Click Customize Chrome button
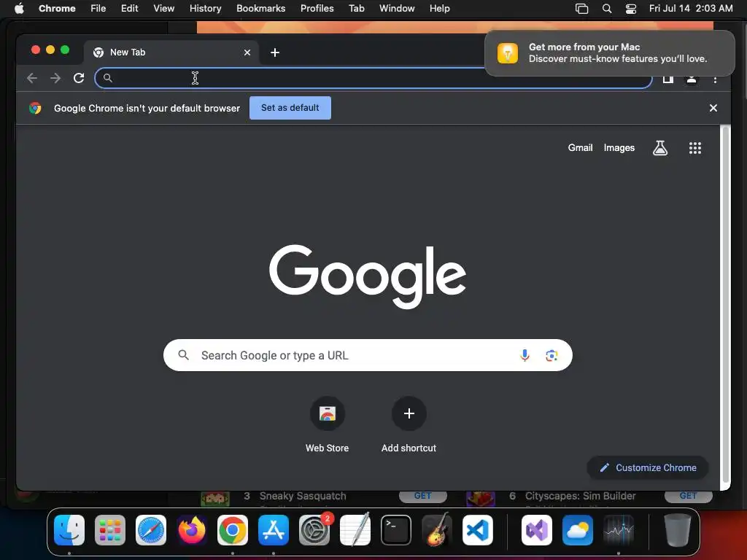The image size is (747, 560). click(x=648, y=468)
